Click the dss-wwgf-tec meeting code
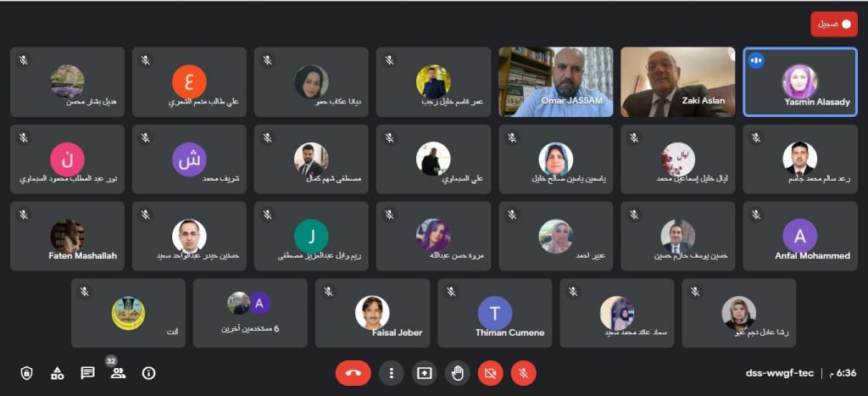 pyautogui.click(x=780, y=373)
